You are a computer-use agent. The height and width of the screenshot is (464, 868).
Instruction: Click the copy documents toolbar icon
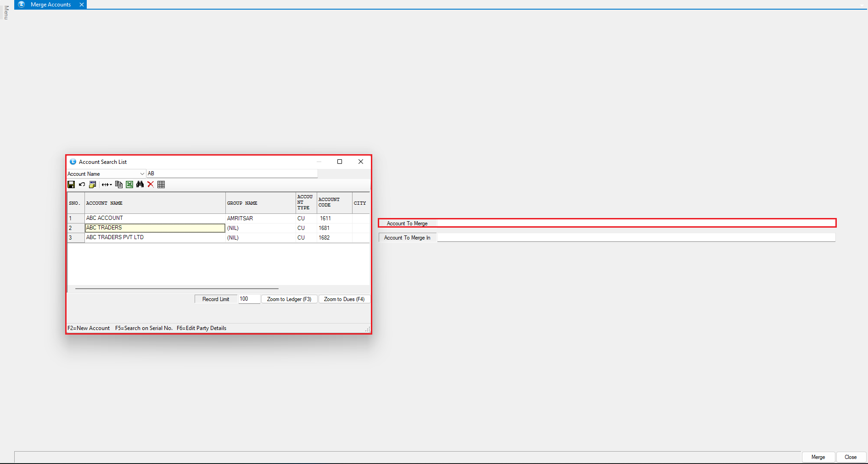pyautogui.click(x=119, y=184)
